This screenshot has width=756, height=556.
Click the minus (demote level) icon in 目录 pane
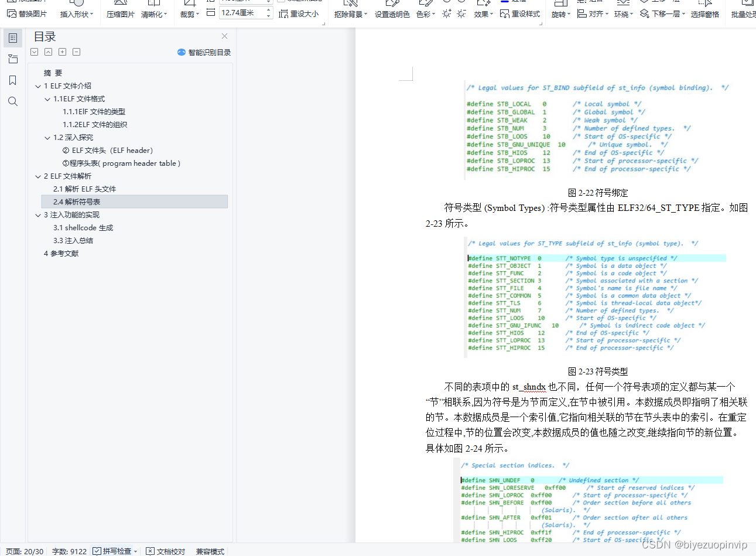pos(77,52)
